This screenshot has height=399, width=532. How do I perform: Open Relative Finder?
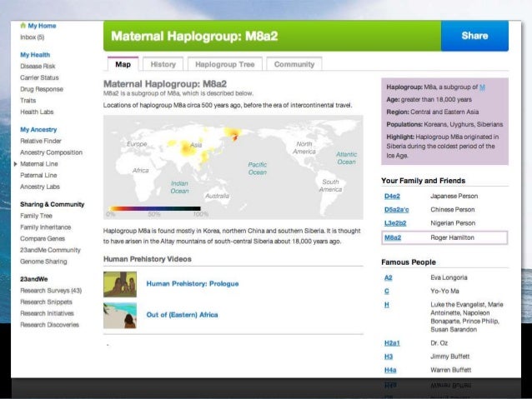[41, 141]
